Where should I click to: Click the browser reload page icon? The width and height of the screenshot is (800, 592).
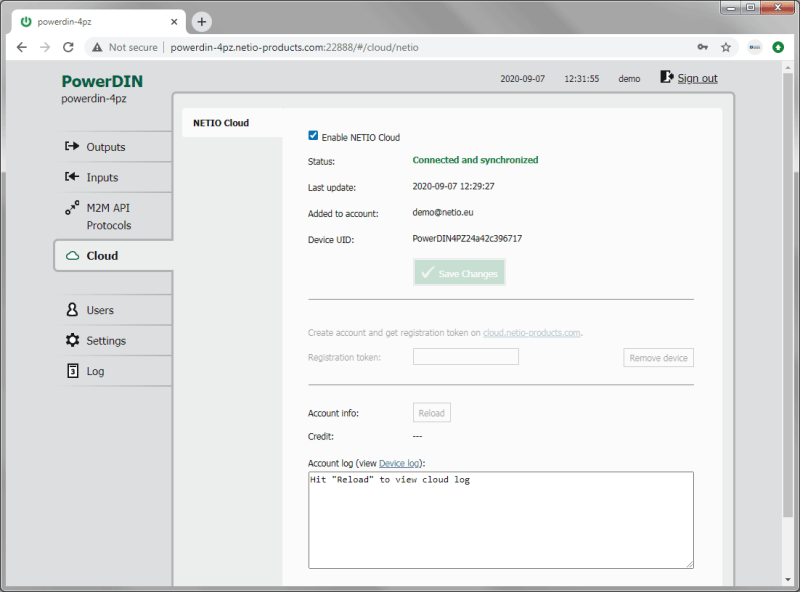[x=68, y=46]
